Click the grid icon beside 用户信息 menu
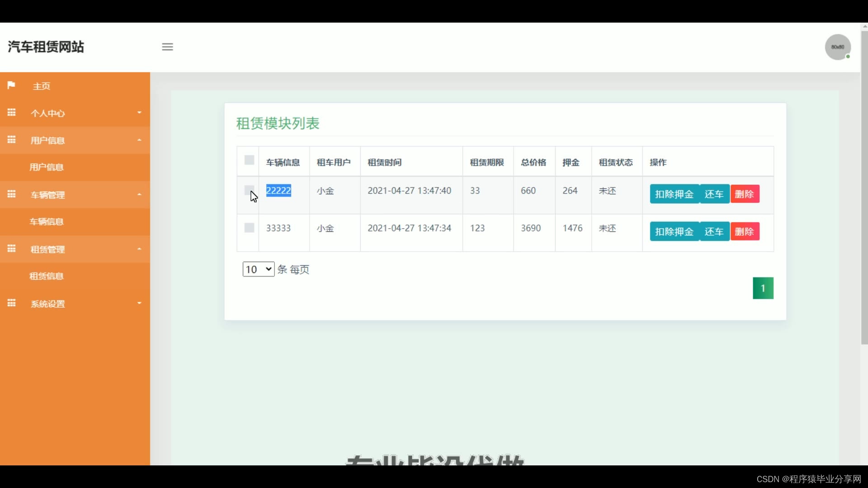This screenshot has height=488, width=868. tap(11, 140)
